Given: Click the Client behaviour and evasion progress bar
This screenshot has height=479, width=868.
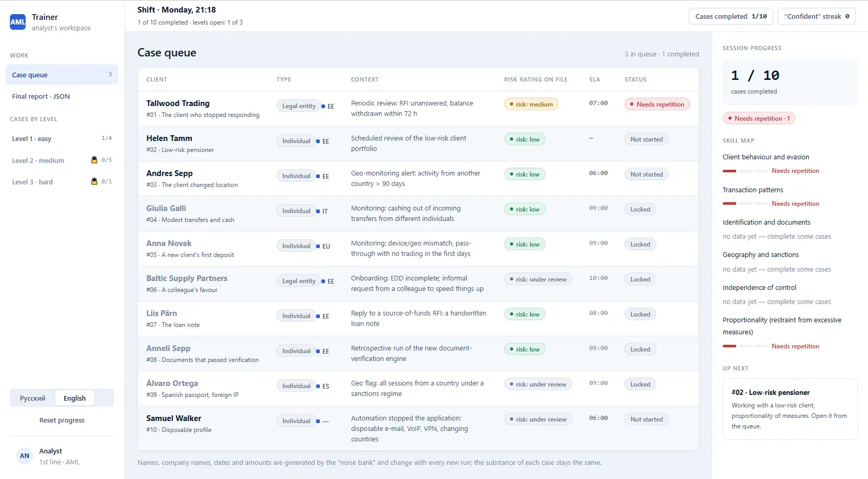Looking at the screenshot, I should (745, 171).
